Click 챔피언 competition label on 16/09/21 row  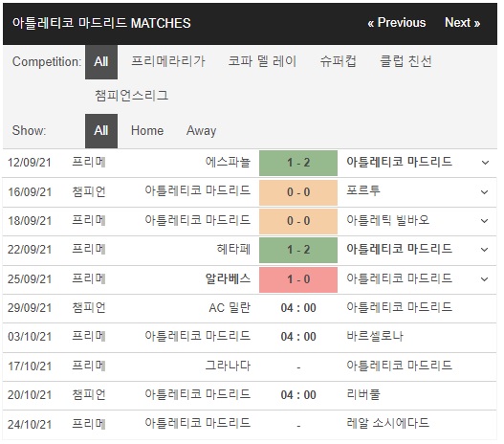[90, 193]
